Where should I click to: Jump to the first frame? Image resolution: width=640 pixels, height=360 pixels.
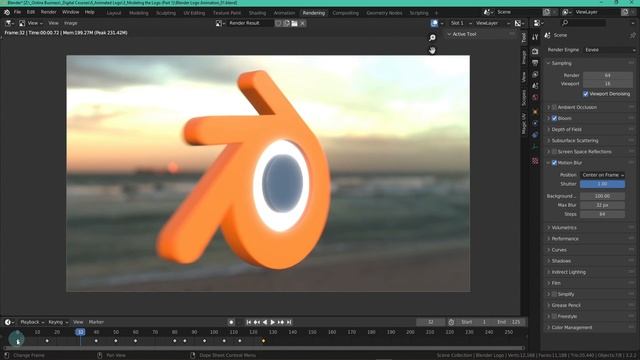249,322
